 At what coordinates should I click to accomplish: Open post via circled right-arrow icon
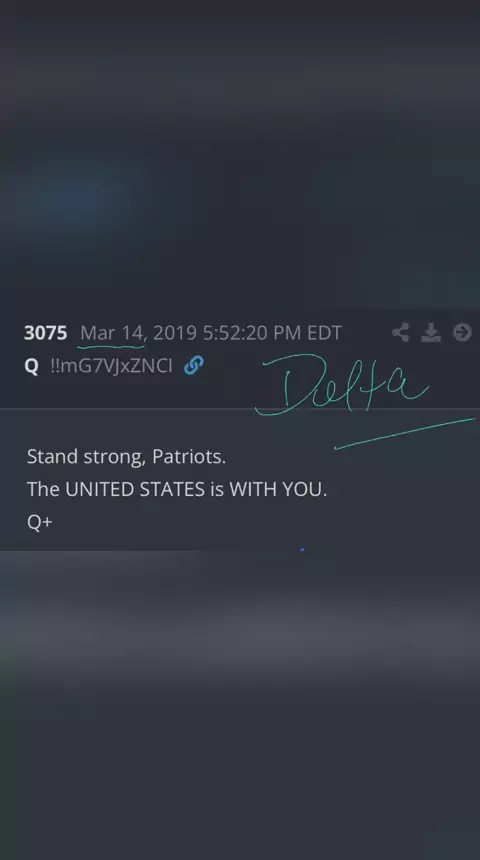[x=462, y=332]
